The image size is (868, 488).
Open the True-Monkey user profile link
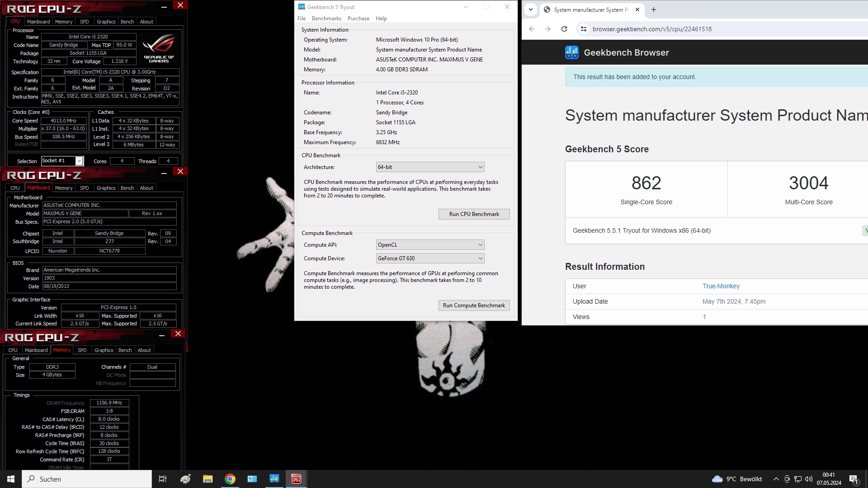721,286
